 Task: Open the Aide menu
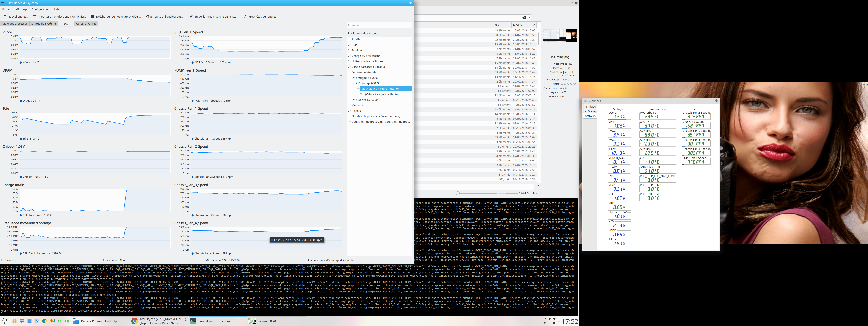click(57, 10)
